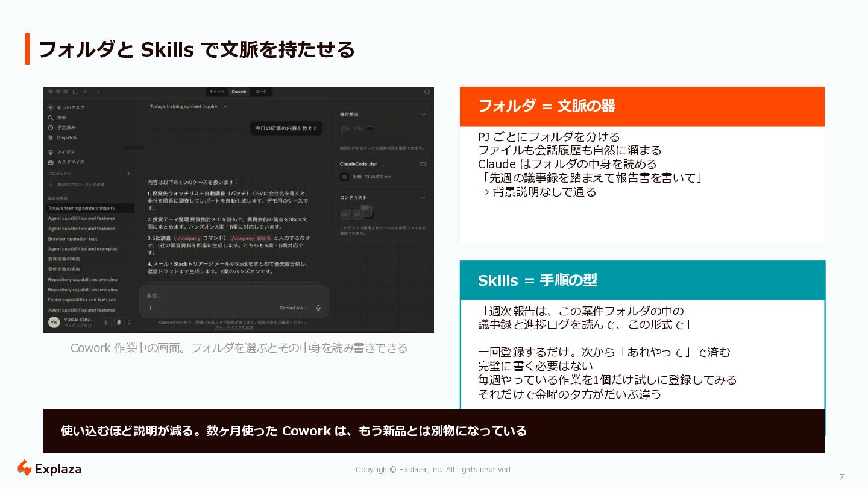Click the Skills = 手順の型 heading

pos(538,280)
